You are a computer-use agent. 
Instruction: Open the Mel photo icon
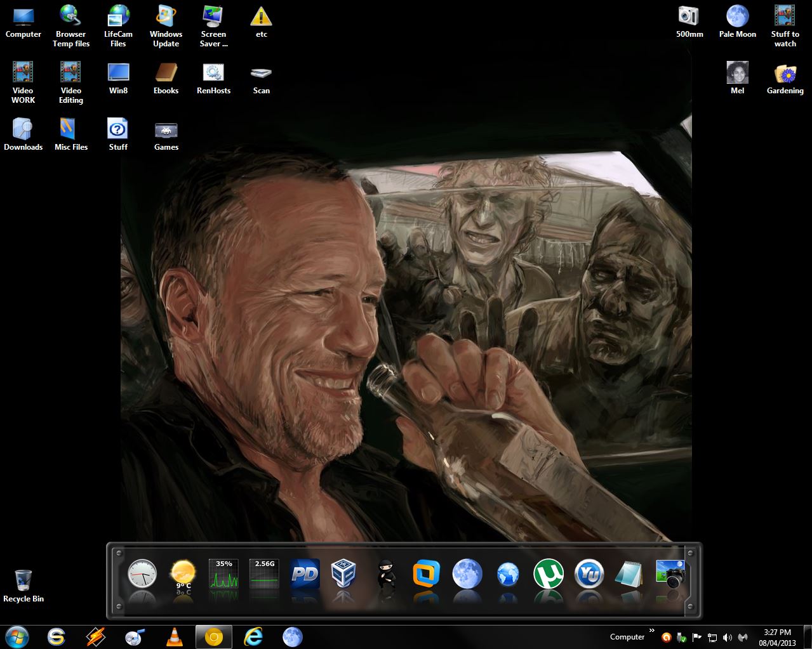(x=737, y=78)
